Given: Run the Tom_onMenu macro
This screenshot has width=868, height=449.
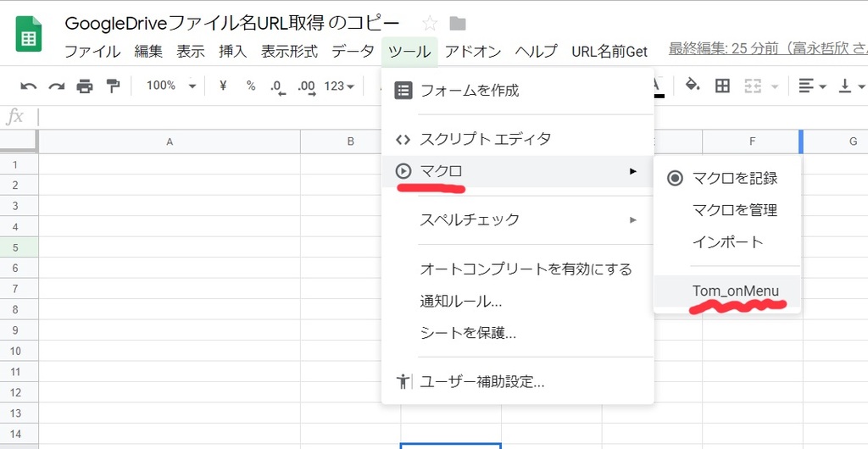Looking at the screenshot, I should click(x=726, y=291).
